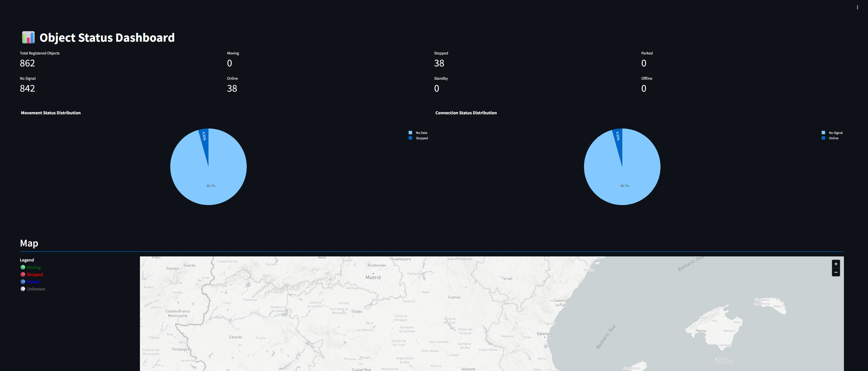The width and height of the screenshot is (868, 371).
Task: Click the Object Status Dashboard title
Action: pos(107,38)
